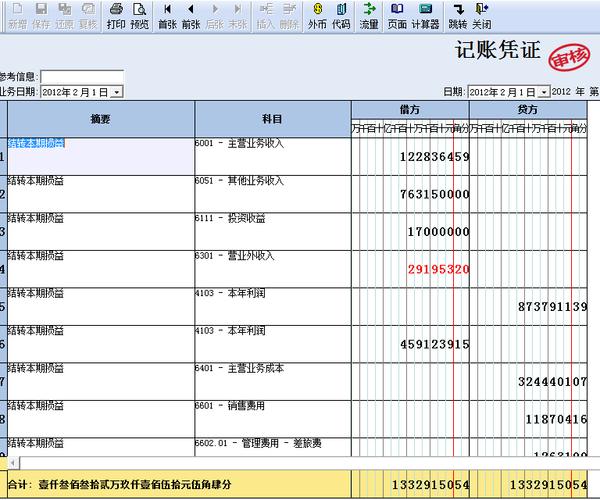The image size is (600, 500).
Task: Open print preview via 预览 icon
Action: (139, 16)
